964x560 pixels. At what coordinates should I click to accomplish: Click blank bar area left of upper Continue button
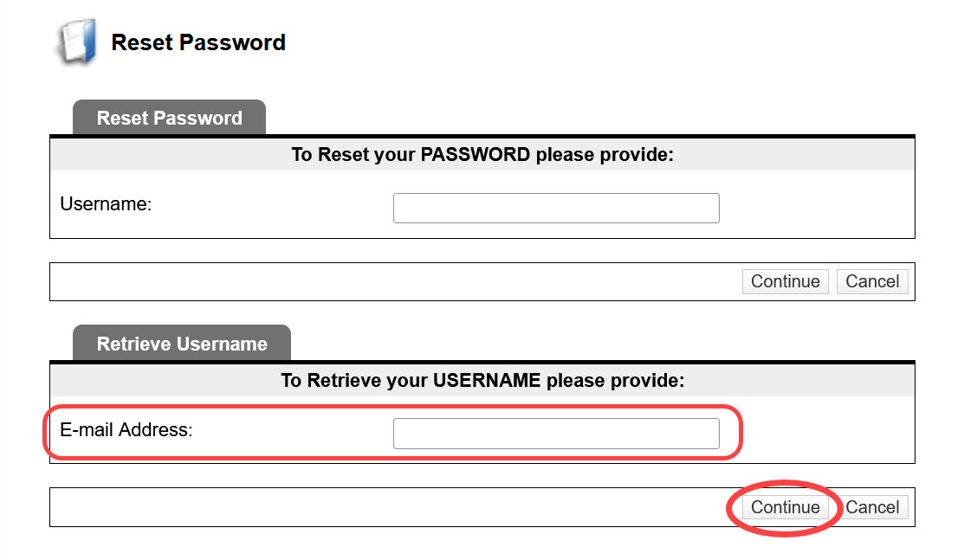tap(393, 281)
